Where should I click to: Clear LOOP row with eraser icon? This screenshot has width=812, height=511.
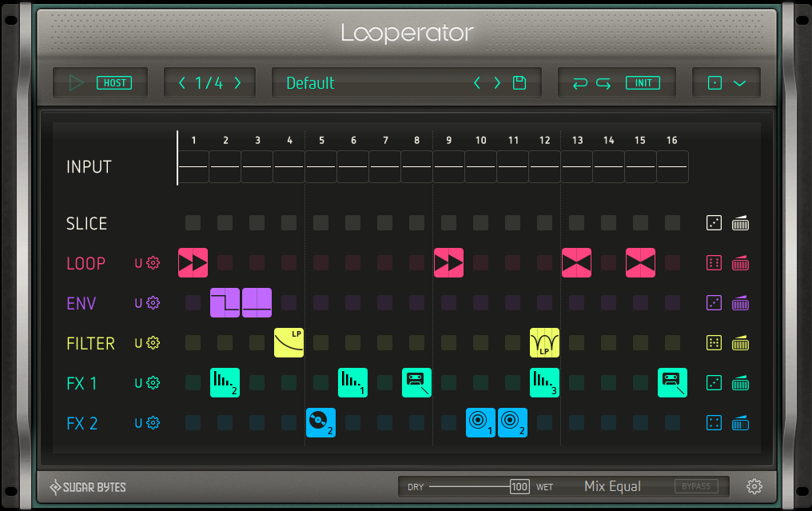pyautogui.click(x=741, y=263)
